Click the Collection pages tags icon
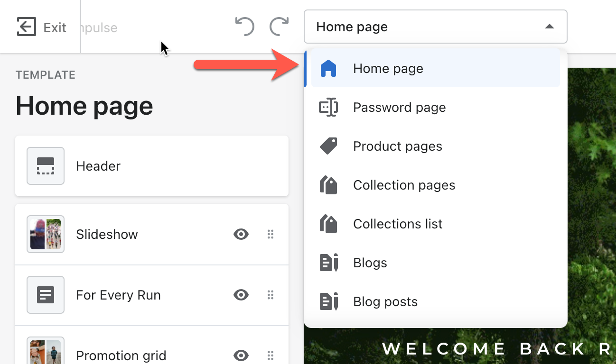The height and width of the screenshot is (364, 616). click(x=328, y=185)
